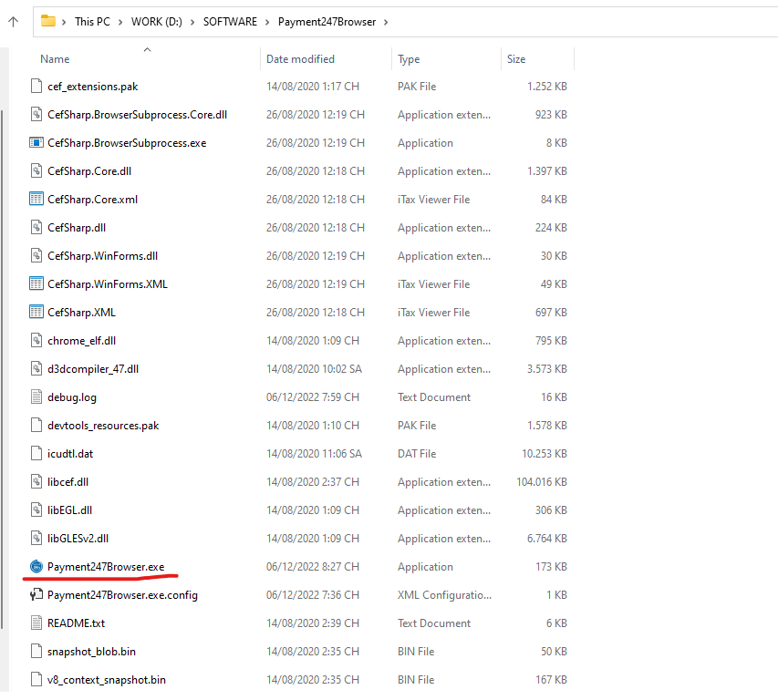Navigate to SOFTWARE in breadcrumb
Viewport: 778px width, 700px height.
click(x=230, y=22)
